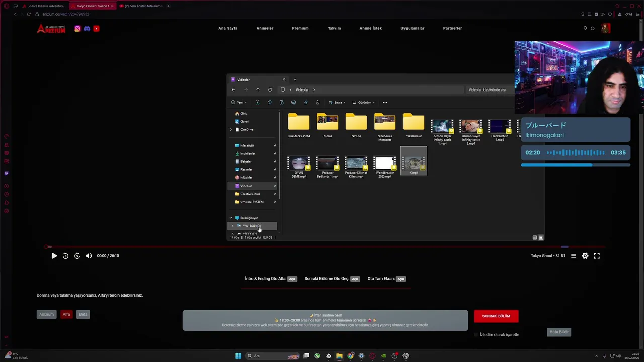The height and width of the screenshot is (362, 644).
Task: Open more options ellipsis in Explorer toolbar
Action: click(385, 102)
